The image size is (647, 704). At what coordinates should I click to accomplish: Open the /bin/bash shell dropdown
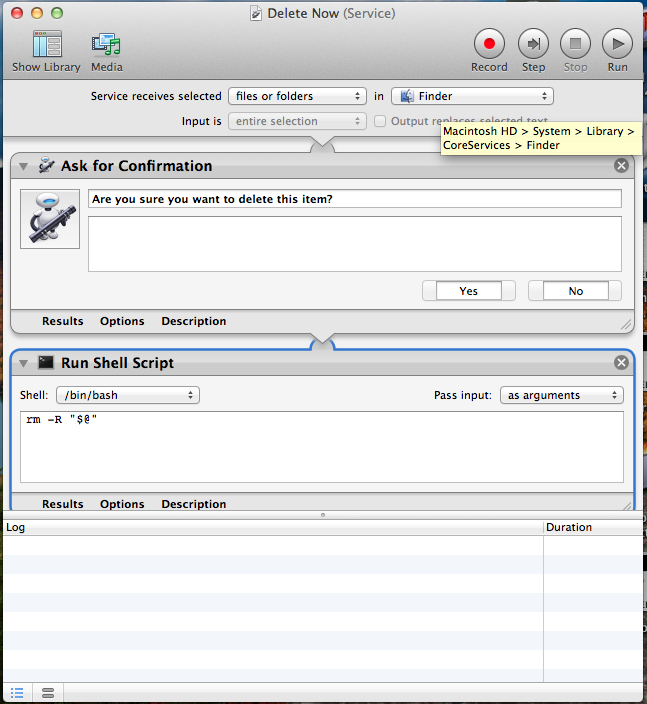click(x=128, y=395)
